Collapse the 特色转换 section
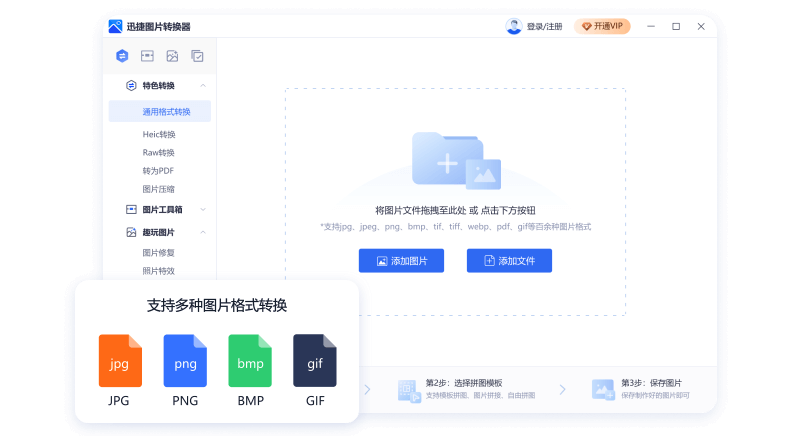Screen dimensions: 808x436 coord(203,86)
